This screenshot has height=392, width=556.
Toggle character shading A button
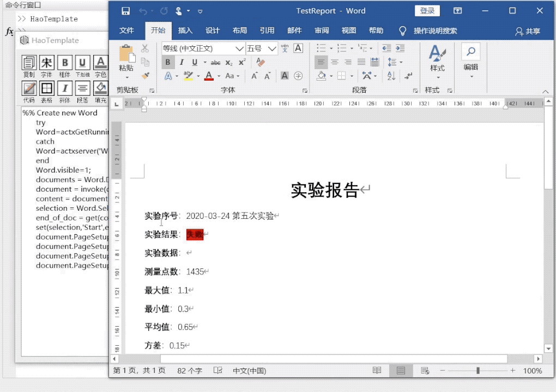tap(285, 76)
